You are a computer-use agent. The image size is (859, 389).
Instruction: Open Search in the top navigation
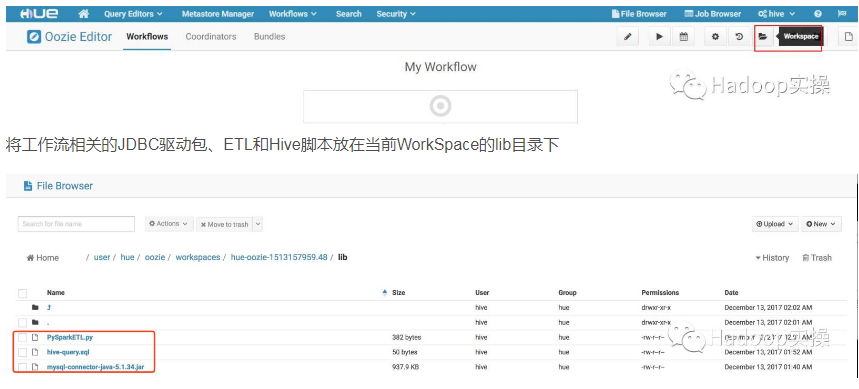[349, 14]
